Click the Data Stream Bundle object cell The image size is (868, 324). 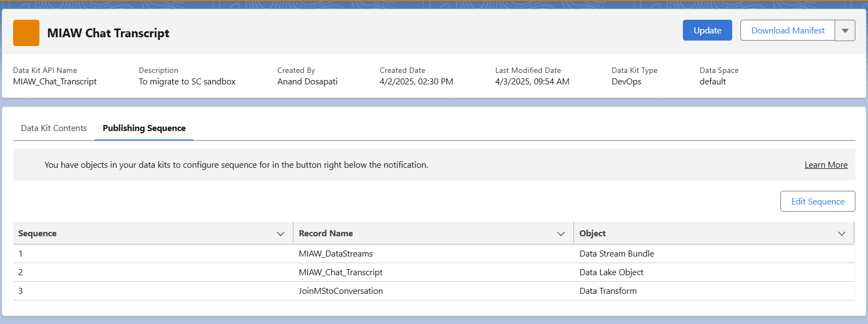click(x=617, y=254)
